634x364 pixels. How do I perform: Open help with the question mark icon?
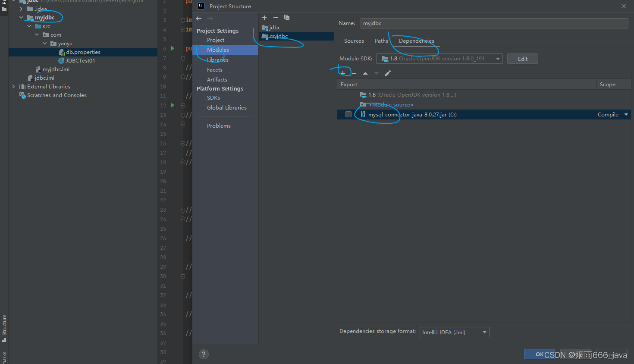pos(204,354)
